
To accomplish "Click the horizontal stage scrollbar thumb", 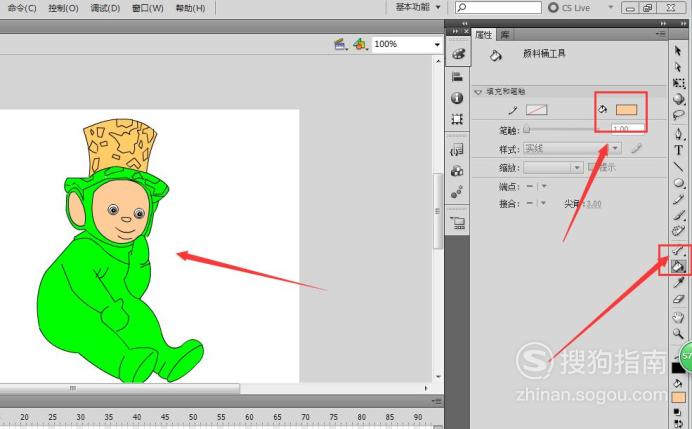I will (x=120, y=388).
